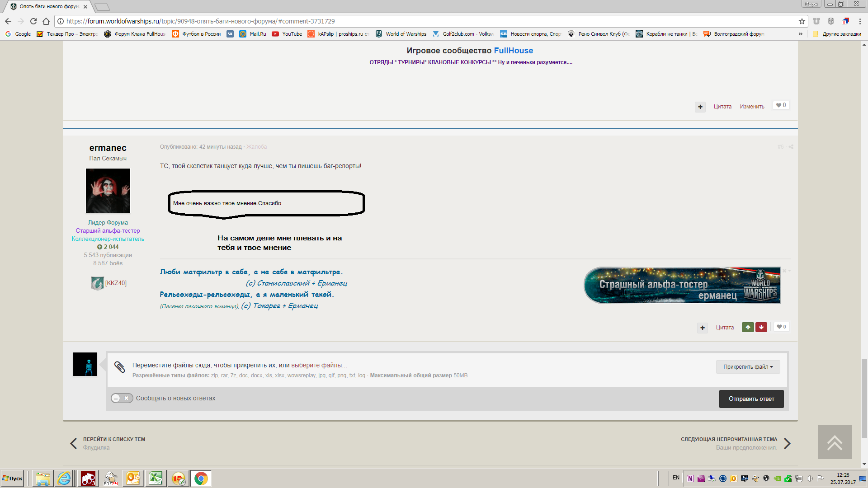This screenshot has height=488, width=868.
Task: Click the 'Жалоба' report link
Action: pyautogui.click(x=256, y=147)
